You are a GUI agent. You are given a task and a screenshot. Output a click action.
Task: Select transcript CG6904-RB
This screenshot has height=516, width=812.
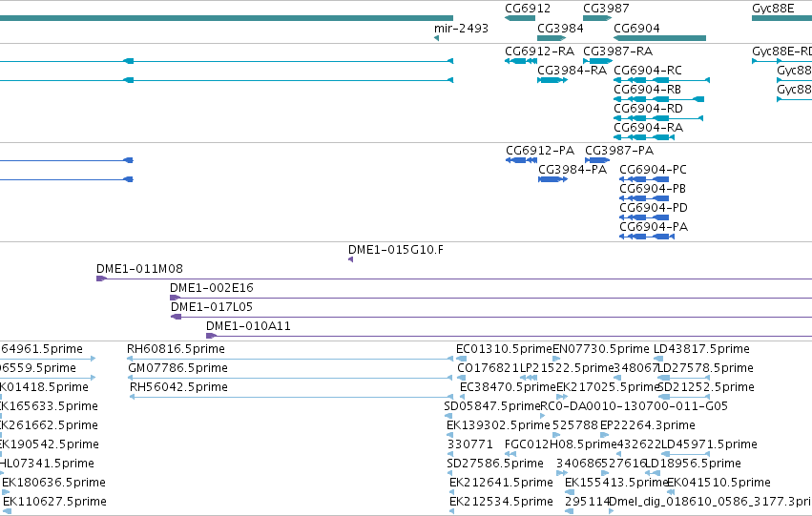click(x=658, y=99)
